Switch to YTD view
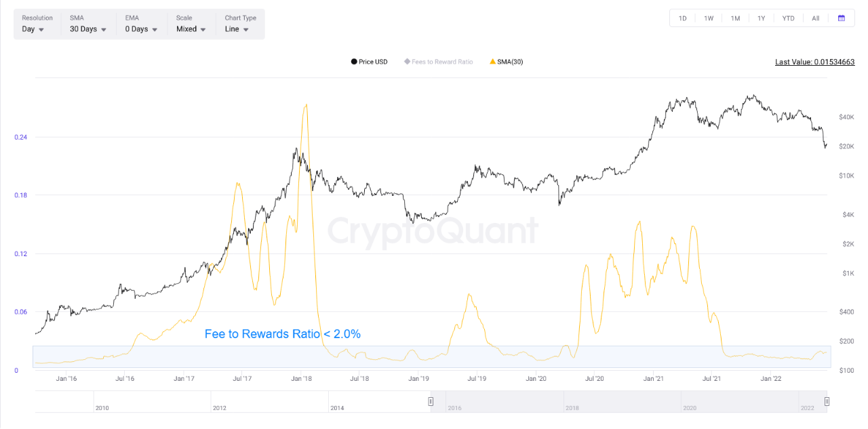This screenshot has height=429, width=868. [x=787, y=18]
